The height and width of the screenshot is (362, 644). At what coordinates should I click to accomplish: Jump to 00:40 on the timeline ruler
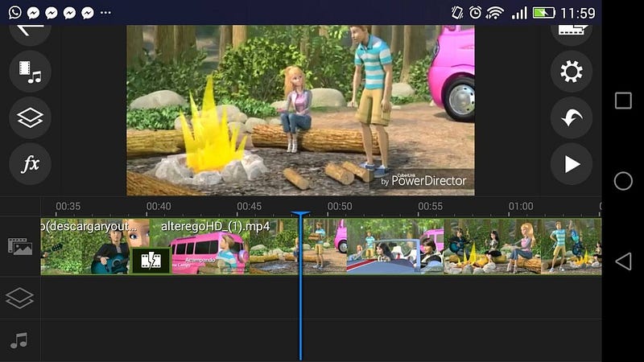pyautogui.click(x=159, y=206)
